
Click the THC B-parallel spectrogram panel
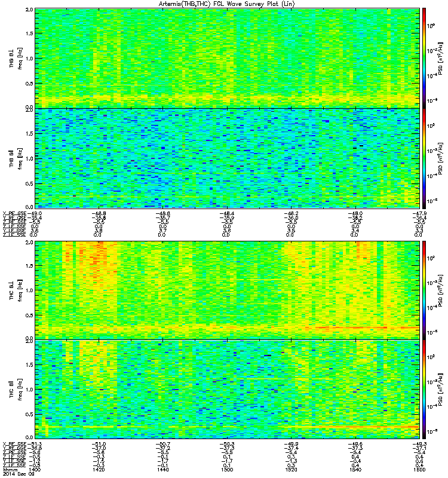[227, 390]
